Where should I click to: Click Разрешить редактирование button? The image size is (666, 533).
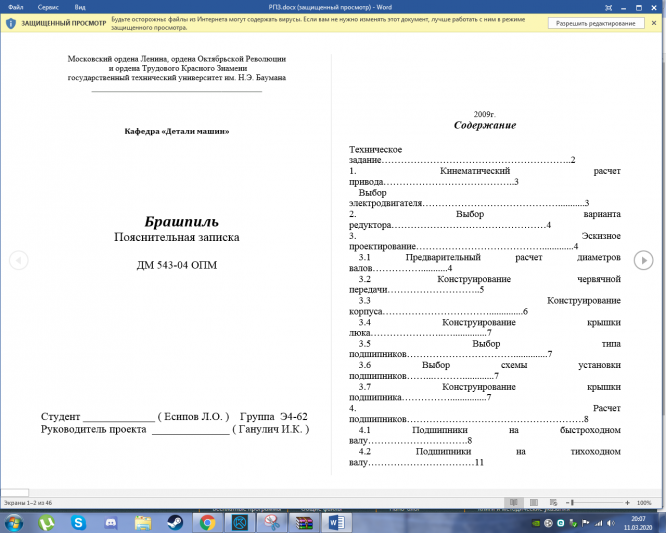point(595,23)
